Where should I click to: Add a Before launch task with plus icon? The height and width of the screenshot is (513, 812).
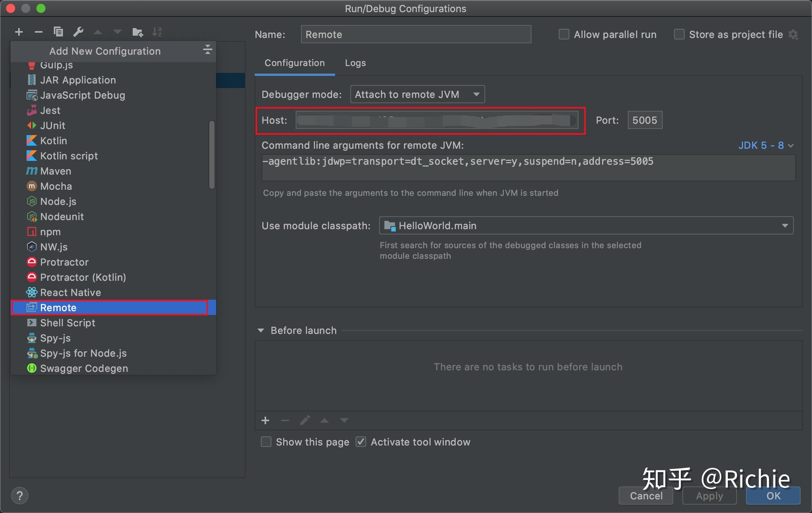(265, 420)
